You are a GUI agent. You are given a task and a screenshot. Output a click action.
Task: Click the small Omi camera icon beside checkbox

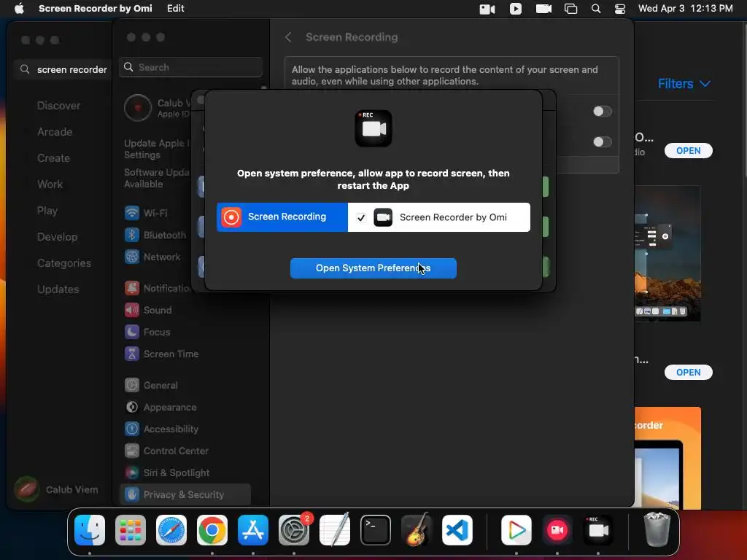tap(383, 217)
